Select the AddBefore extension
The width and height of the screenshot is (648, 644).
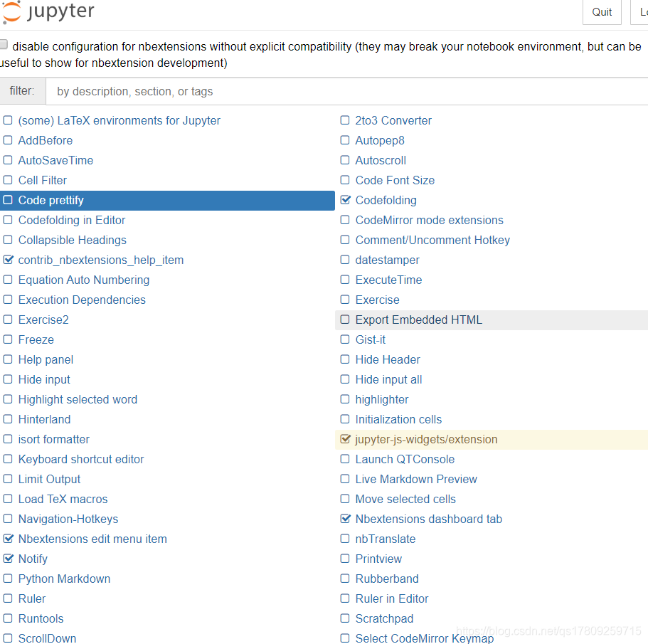[x=46, y=140]
